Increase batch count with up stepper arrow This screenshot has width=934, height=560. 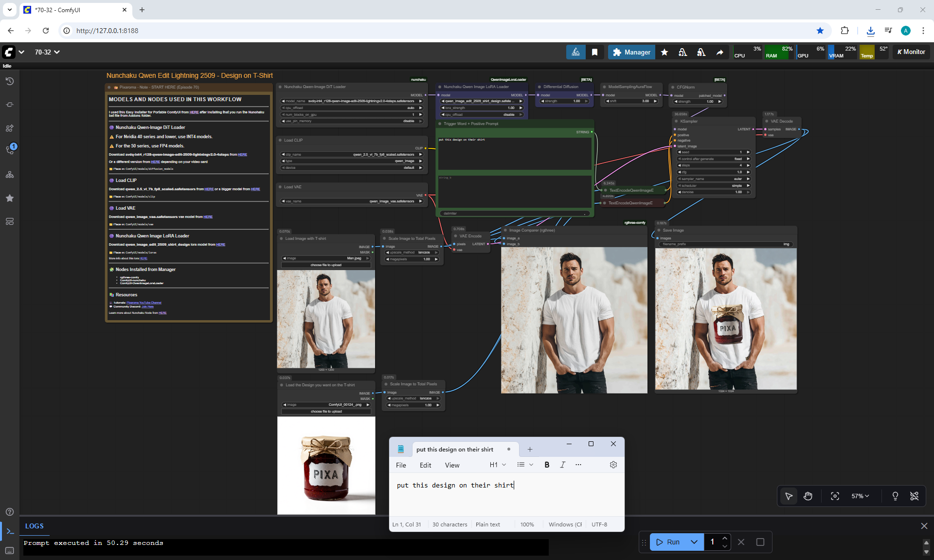[725, 538]
